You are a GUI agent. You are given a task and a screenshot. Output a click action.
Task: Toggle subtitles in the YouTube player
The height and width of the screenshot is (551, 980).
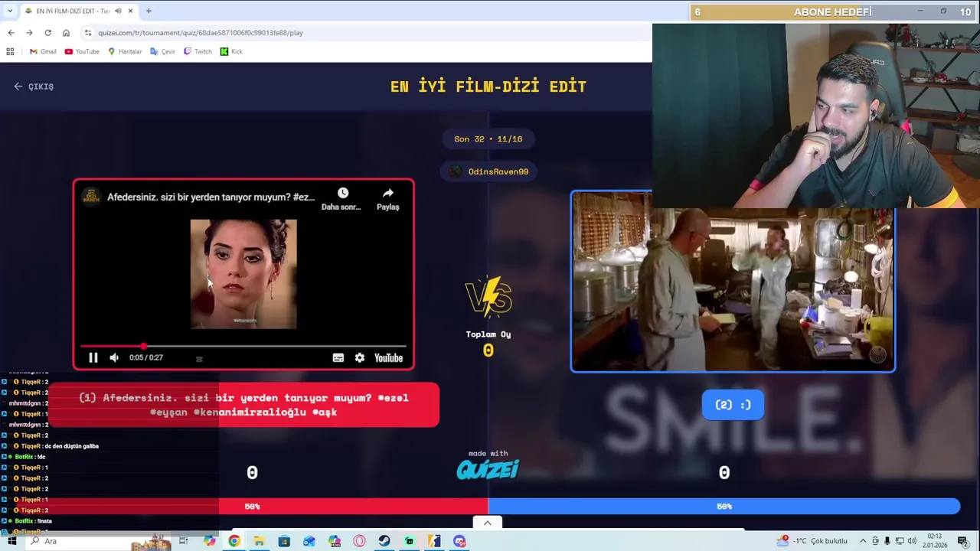[x=338, y=357]
